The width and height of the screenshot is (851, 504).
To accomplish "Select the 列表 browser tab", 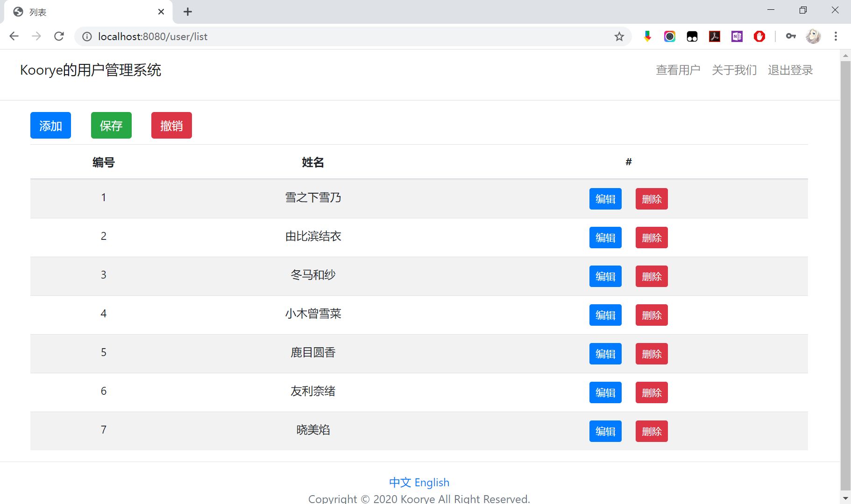I will tap(84, 12).
